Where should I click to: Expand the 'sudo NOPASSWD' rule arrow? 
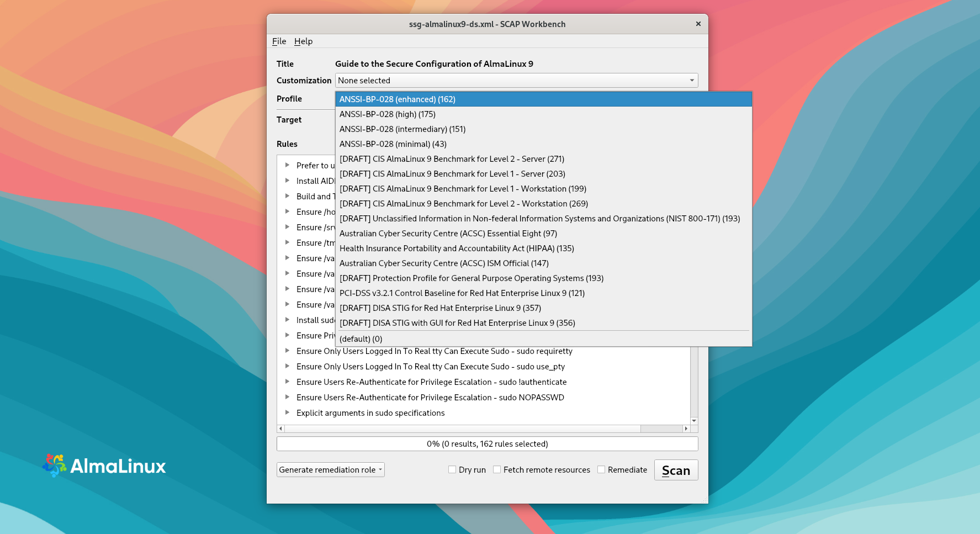pyautogui.click(x=287, y=397)
